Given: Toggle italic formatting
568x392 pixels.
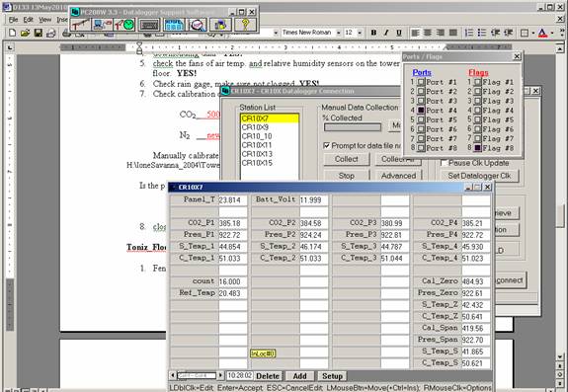Looking at the screenshot, I should click(x=386, y=33).
